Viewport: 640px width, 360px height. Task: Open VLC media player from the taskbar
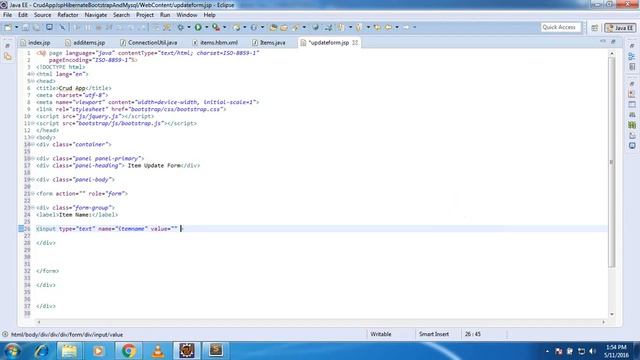158,351
